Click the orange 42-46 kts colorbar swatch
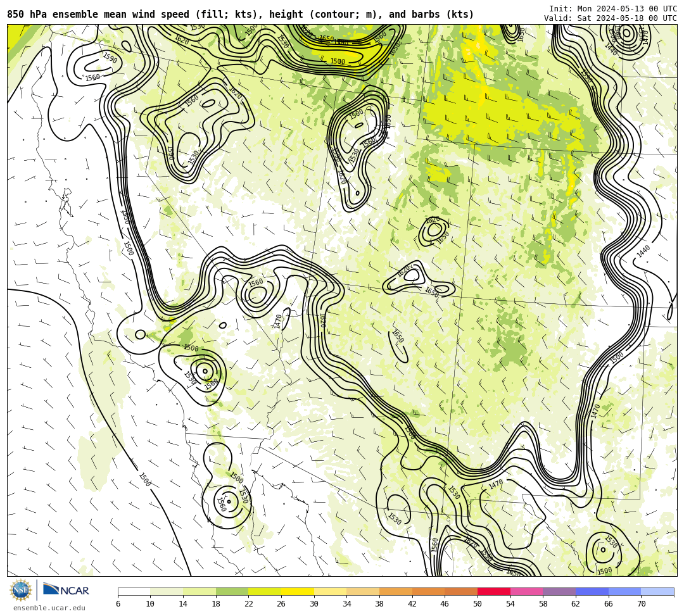Viewport: 684px width, 616px height. click(428, 591)
